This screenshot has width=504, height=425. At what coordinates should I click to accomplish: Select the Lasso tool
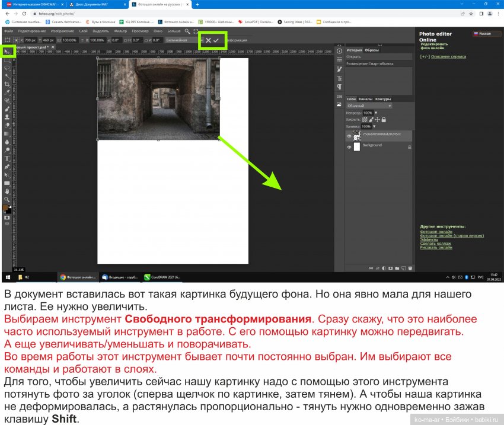coord(7,68)
